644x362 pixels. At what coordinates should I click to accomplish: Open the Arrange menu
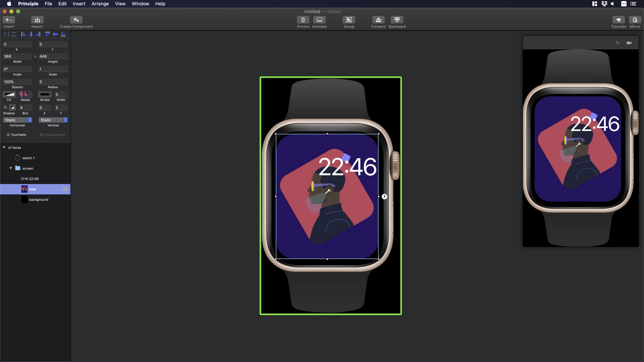[x=100, y=4]
